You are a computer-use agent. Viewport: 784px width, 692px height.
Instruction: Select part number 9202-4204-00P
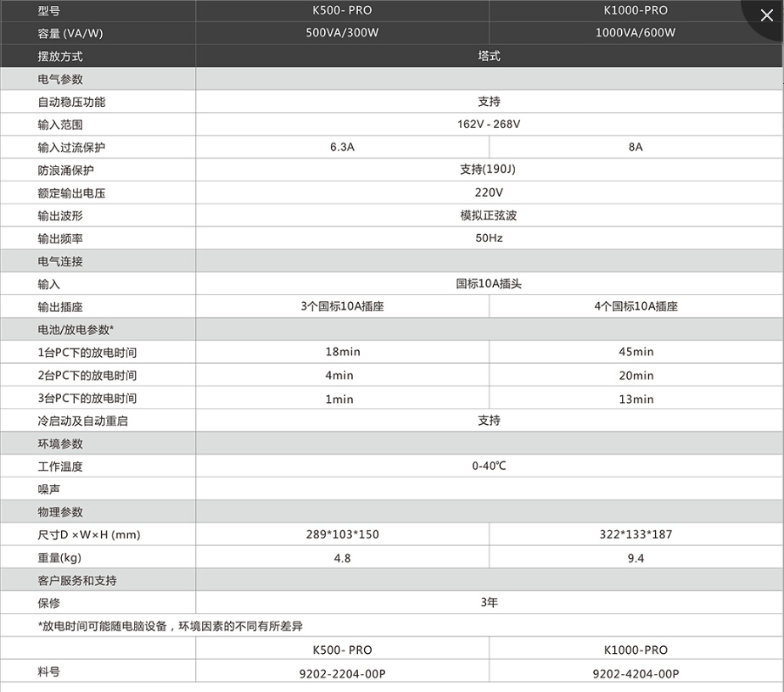(636, 673)
